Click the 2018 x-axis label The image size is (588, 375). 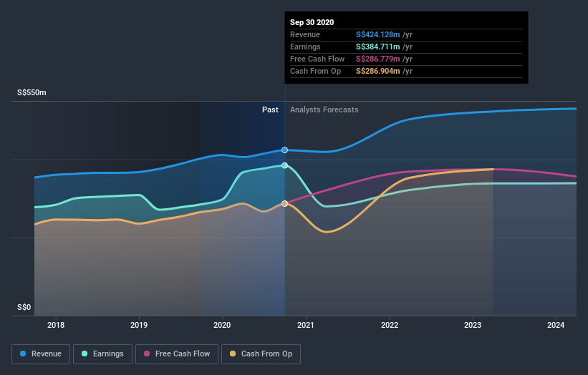tap(56, 325)
